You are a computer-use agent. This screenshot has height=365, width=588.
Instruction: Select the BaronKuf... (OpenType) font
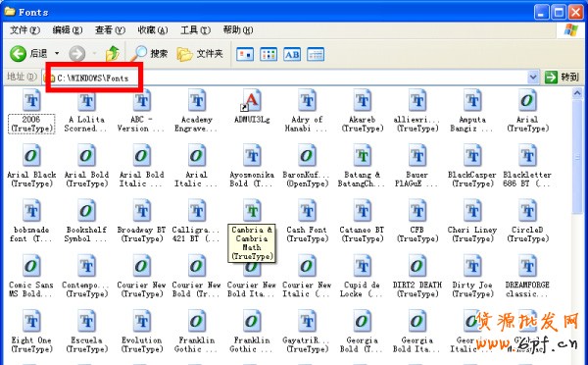point(307,167)
